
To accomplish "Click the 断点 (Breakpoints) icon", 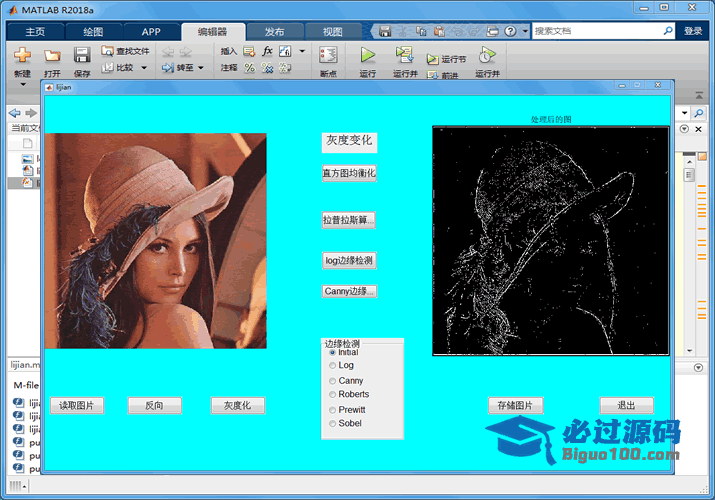I will (x=328, y=55).
